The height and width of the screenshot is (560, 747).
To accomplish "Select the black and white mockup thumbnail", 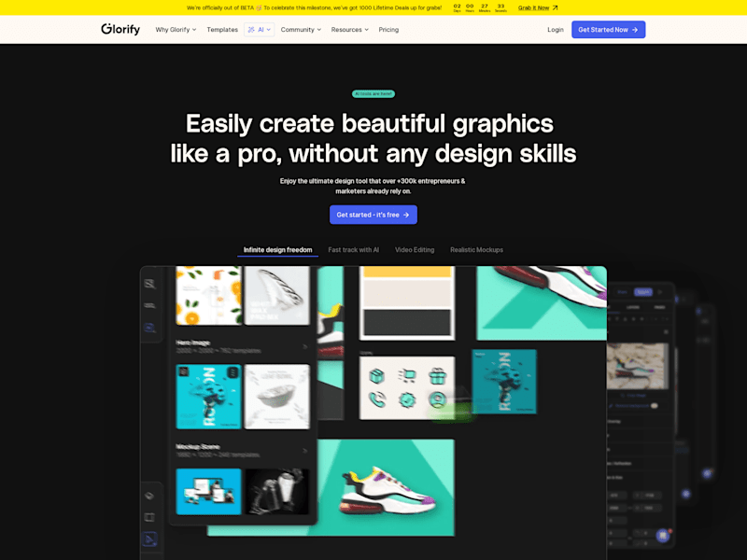I will (276, 492).
